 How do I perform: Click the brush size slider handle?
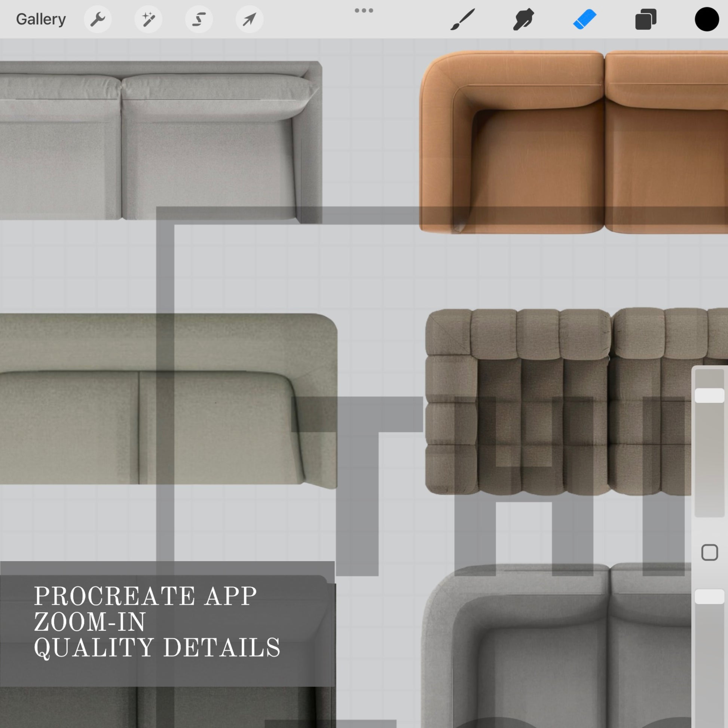click(x=710, y=396)
